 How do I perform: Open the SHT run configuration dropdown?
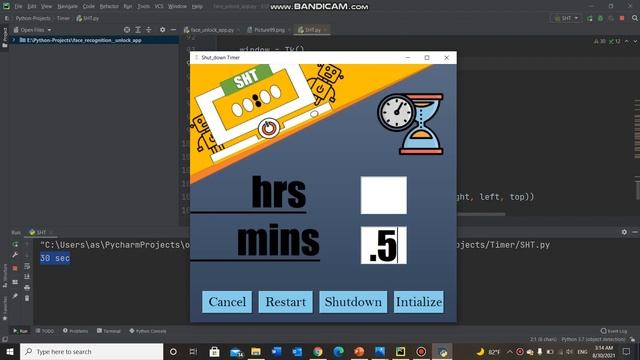(567, 18)
